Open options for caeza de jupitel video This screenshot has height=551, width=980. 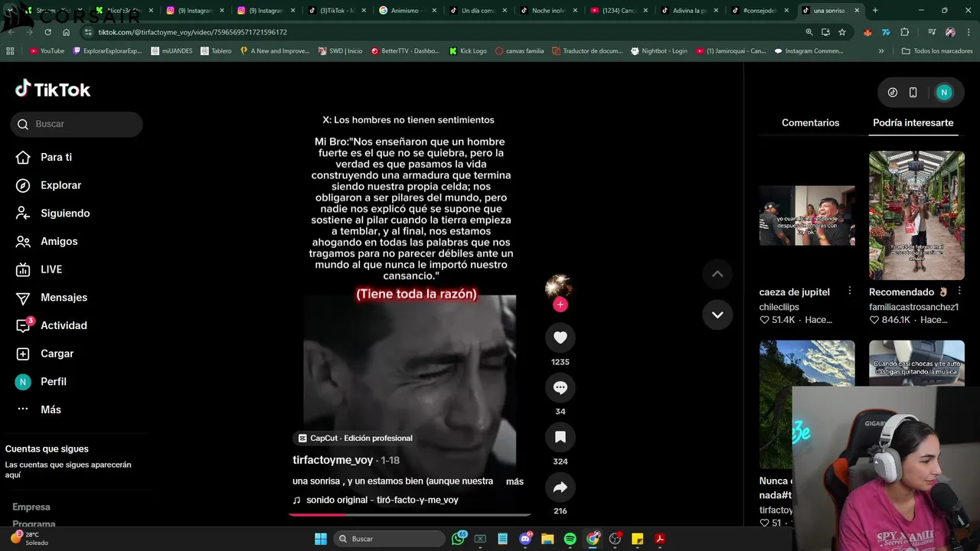pos(849,292)
